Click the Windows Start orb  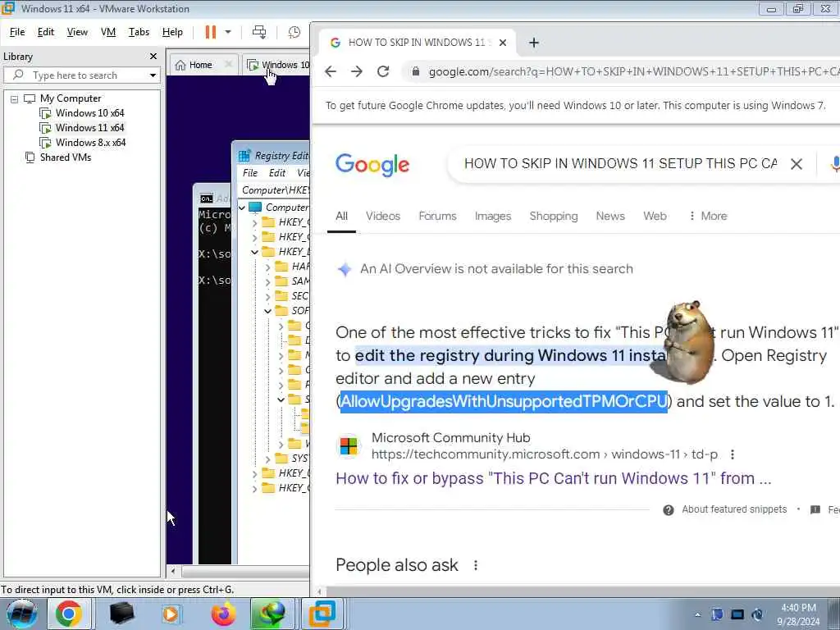[x=21, y=614]
